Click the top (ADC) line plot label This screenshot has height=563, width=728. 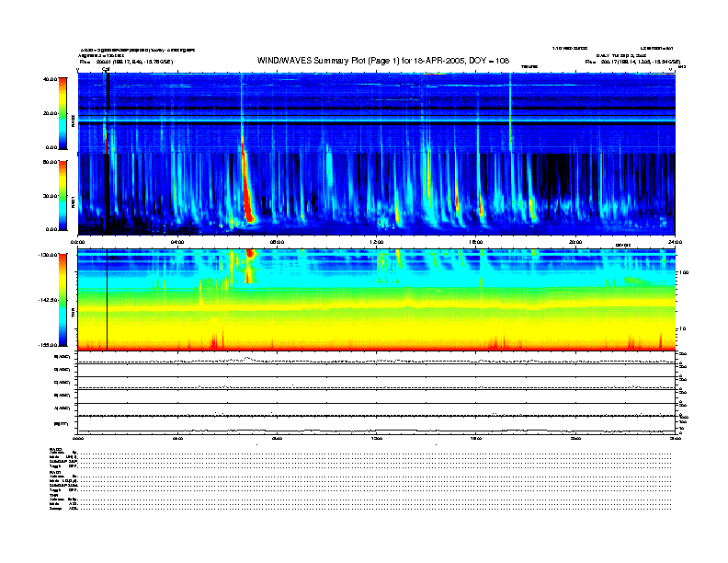63,357
